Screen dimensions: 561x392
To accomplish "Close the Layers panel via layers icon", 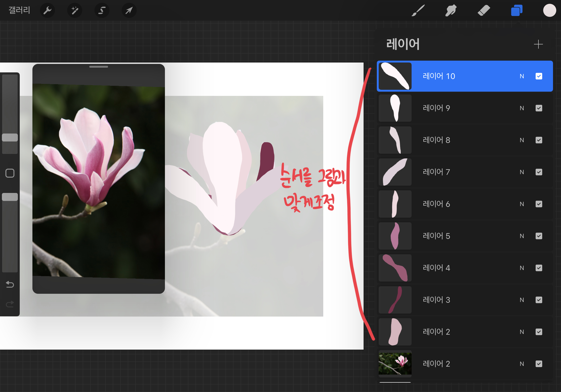I will coord(517,11).
